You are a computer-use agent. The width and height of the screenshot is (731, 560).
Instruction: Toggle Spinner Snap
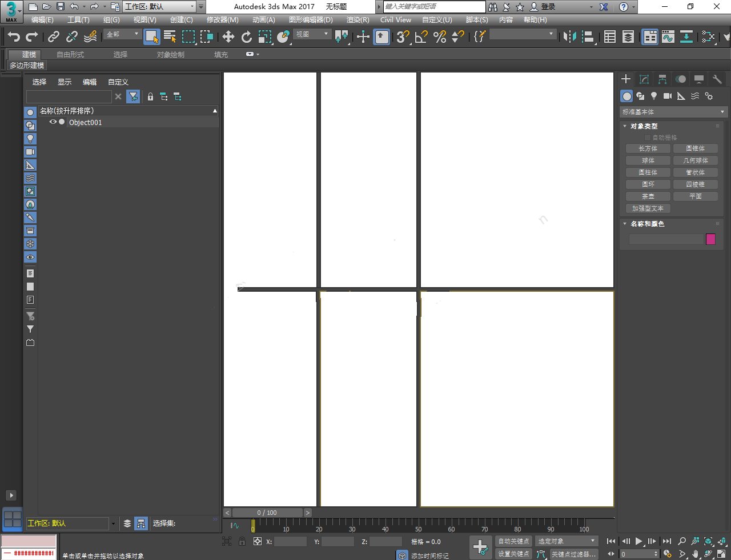click(x=458, y=37)
